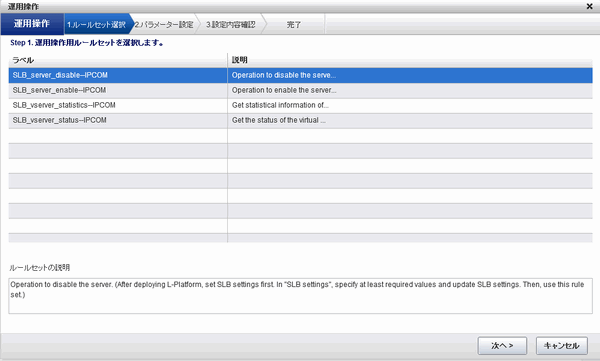Select the 2.パラメーター設定 step tab
This screenshot has width=600, height=361.
click(164, 25)
